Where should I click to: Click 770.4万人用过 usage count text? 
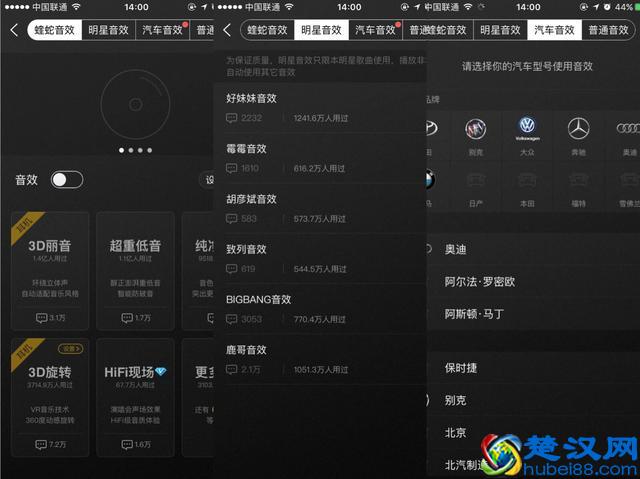coord(320,319)
